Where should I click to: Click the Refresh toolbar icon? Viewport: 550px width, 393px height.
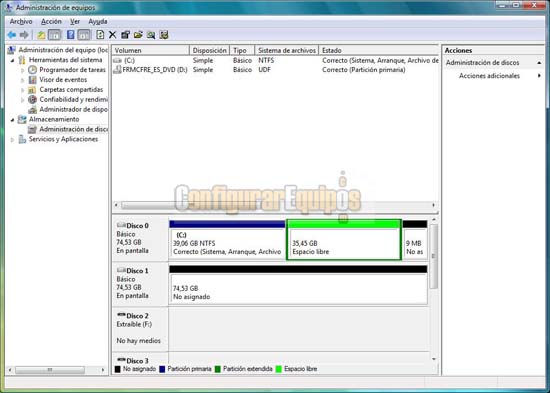pyautogui.click(x=100, y=35)
